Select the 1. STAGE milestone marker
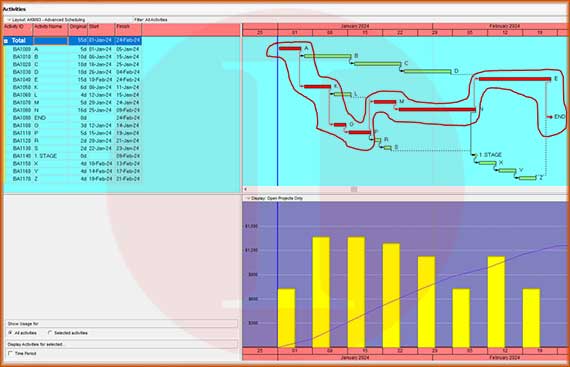Image resolution: width=570 pixels, height=367 pixels. tap(475, 156)
